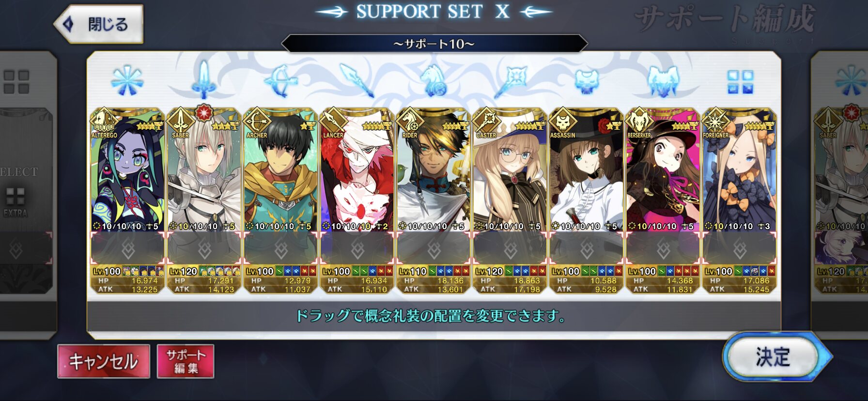Select the All-class snowflake icon
This screenshot has width=868, height=401.
click(x=127, y=80)
